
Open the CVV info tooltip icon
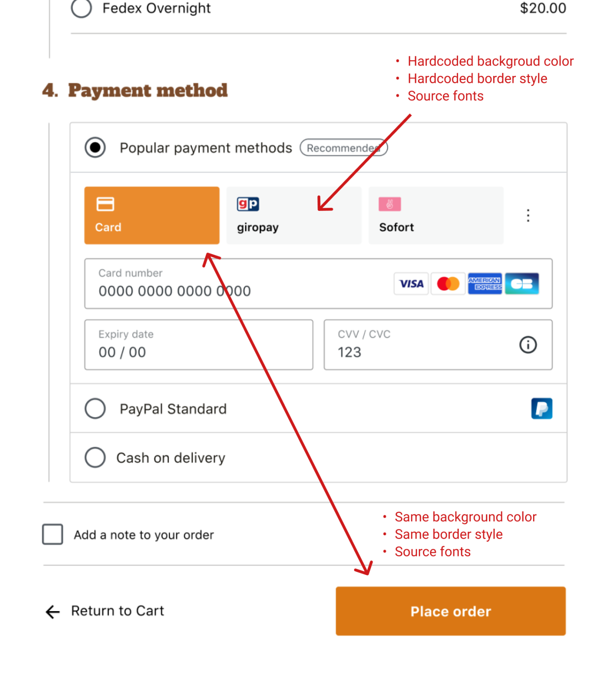point(528,345)
